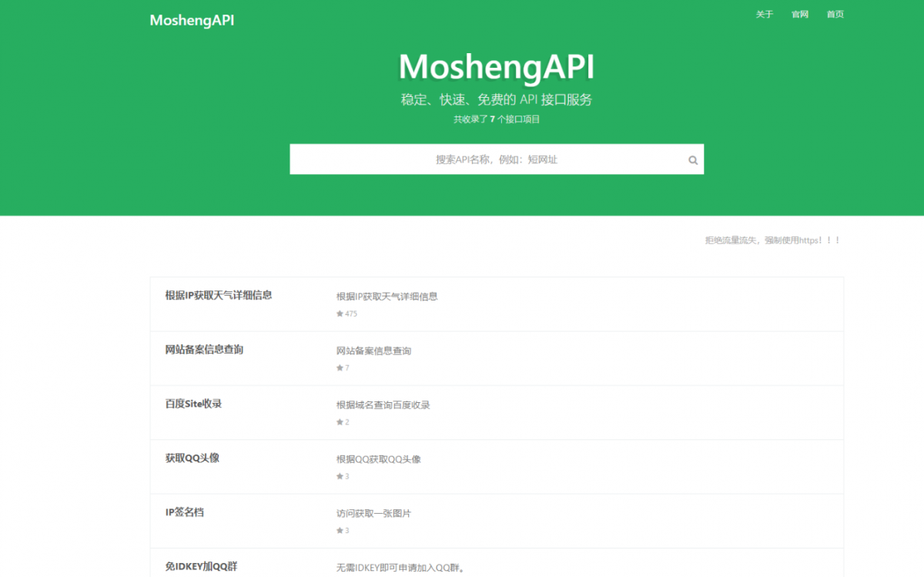Click description 根据QQ获取QQ头像
This screenshot has width=924, height=577.
pos(379,459)
